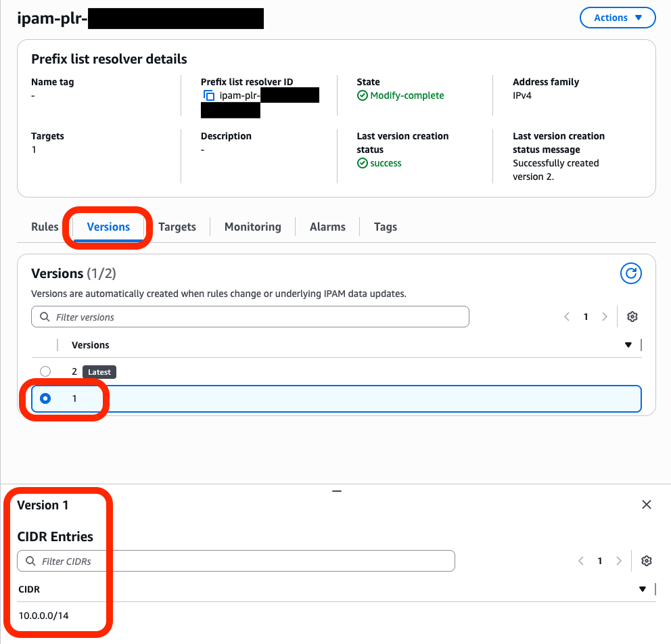Go to next page of CIDR entries

(x=618, y=561)
